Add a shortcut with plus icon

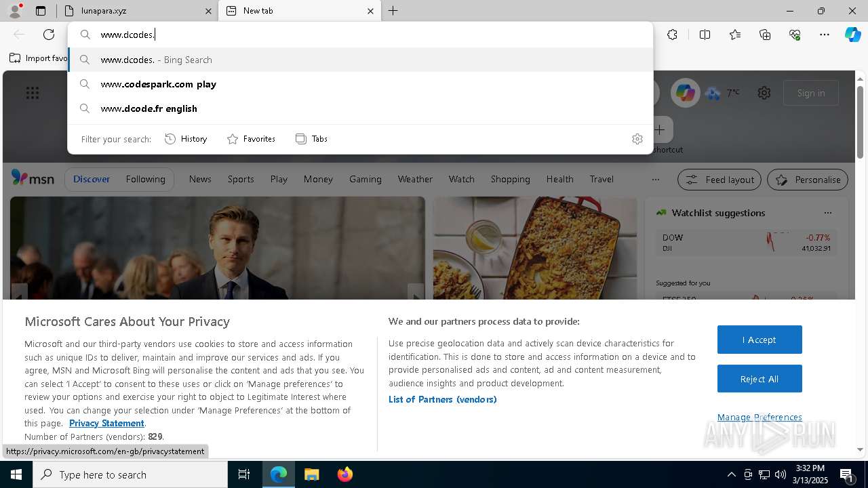659,129
